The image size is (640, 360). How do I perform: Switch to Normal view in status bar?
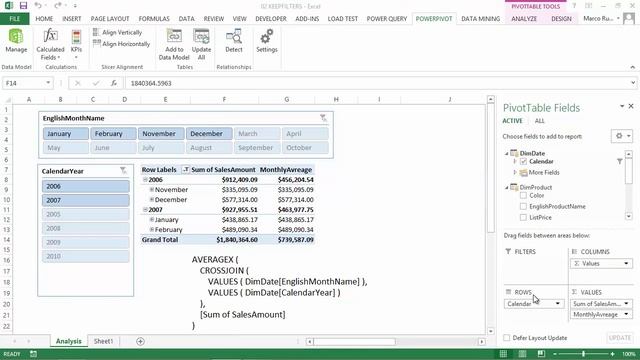tap(503, 354)
